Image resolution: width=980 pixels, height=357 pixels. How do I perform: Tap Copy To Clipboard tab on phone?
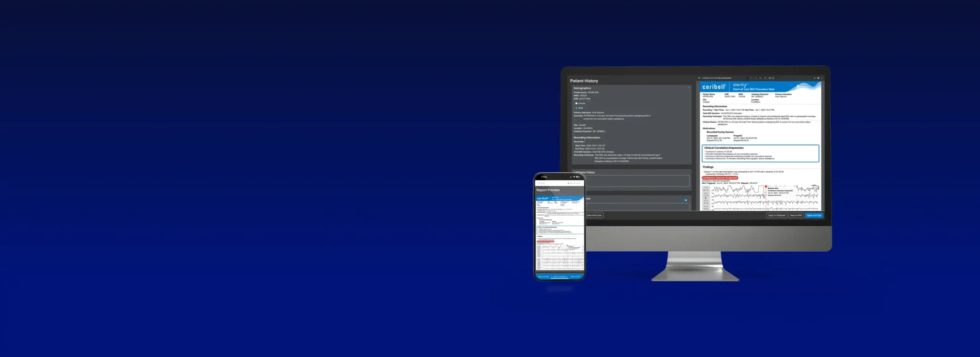point(559,277)
